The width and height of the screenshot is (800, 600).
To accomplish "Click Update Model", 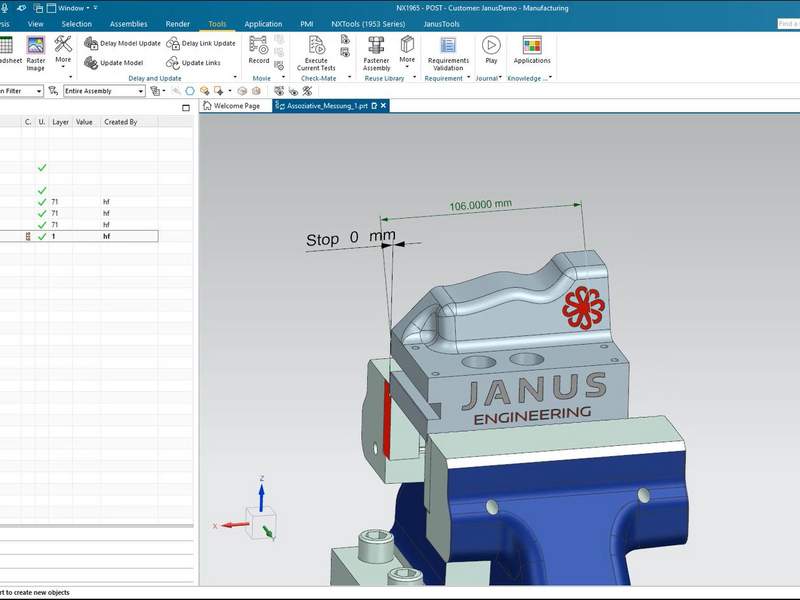I will [x=113, y=63].
